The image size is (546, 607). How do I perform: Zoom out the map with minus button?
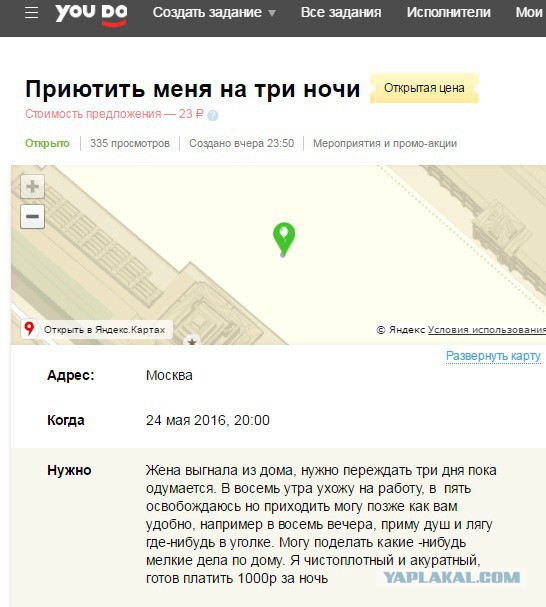[32, 216]
